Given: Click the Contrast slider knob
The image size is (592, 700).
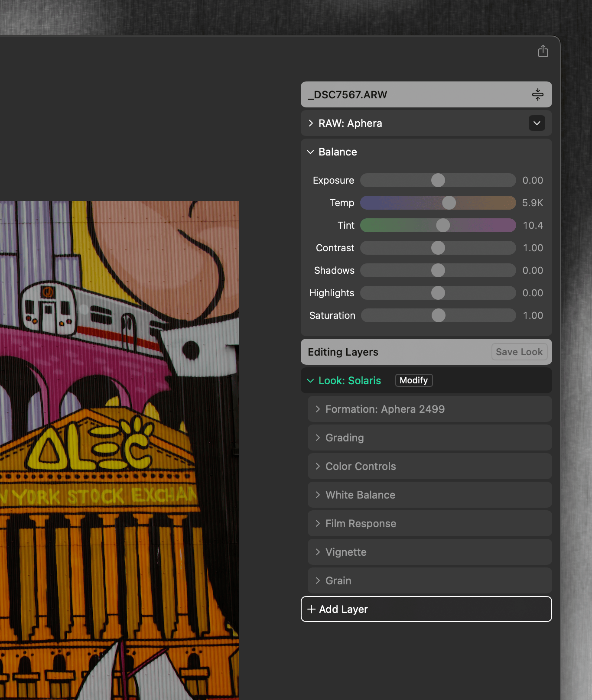Looking at the screenshot, I should pos(438,248).
